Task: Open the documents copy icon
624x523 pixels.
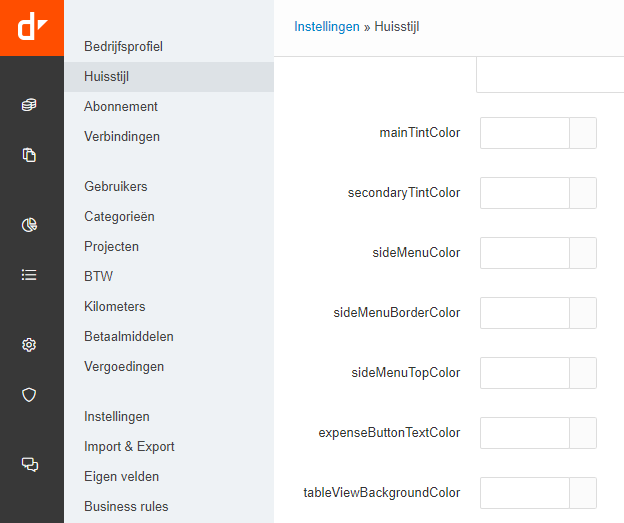Action: coord(30,155)
